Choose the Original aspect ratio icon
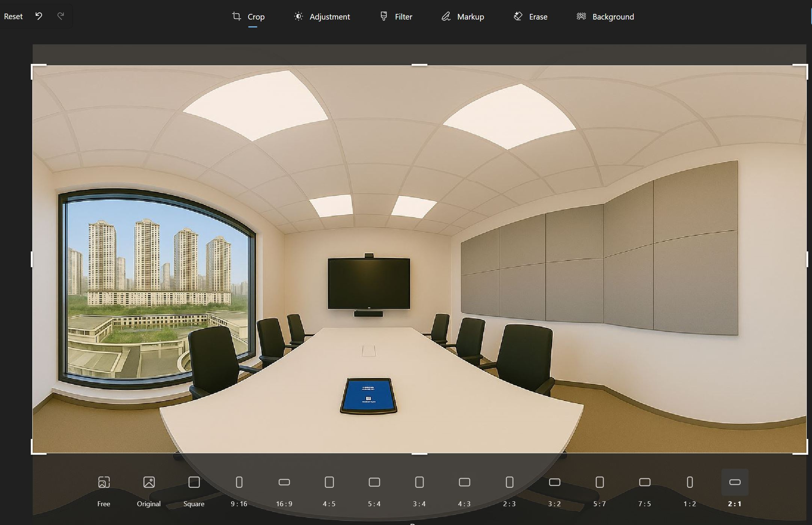Viewport: 812px width, 525px height. click(x=149, y=482)
